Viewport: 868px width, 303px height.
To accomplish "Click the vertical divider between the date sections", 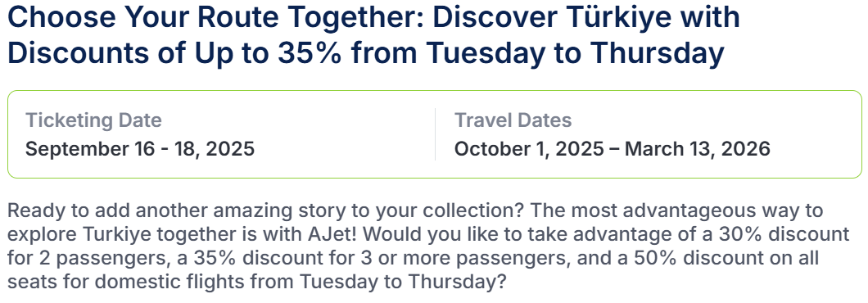I will coord(435,134).
